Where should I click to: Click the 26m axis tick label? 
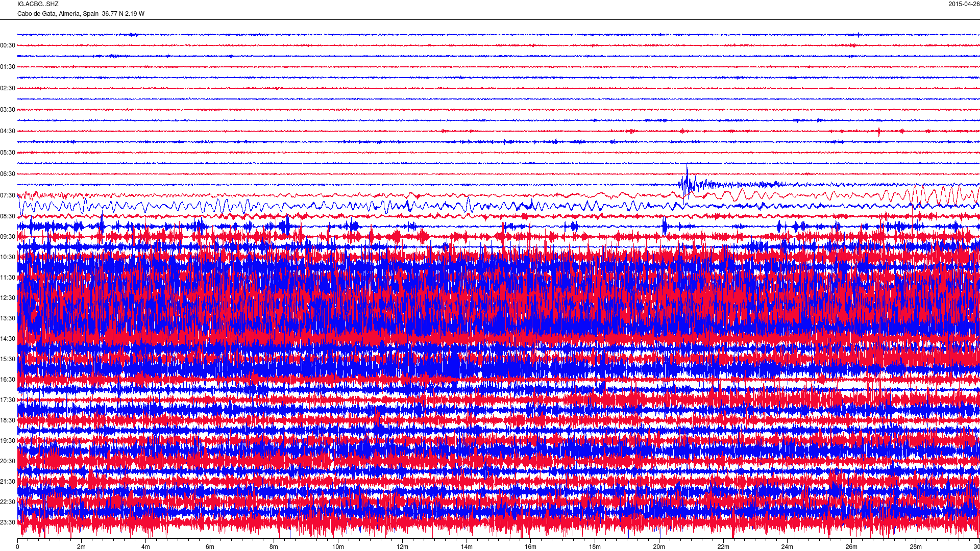coord(851,547)
